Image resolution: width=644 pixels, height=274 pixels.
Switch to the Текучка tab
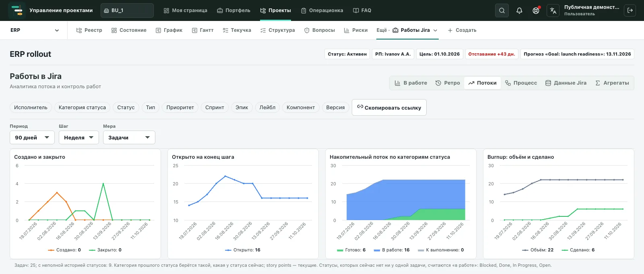click(237, 30)
